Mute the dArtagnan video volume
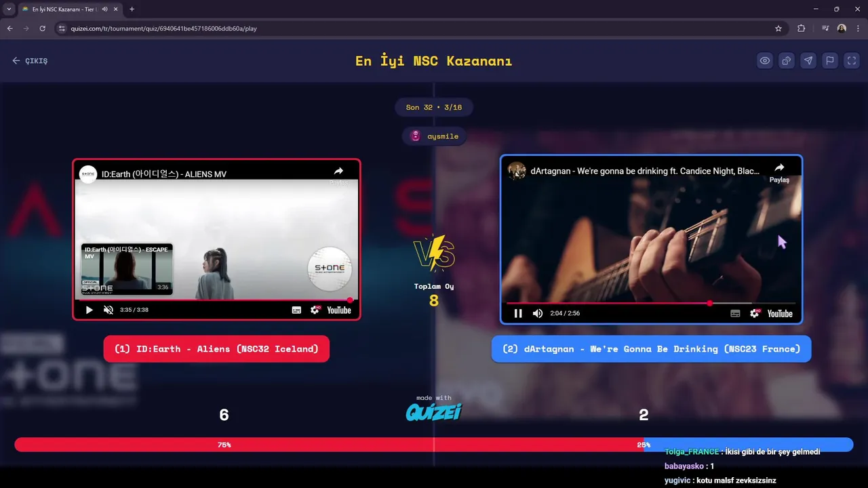This screenshot has height=488, width=868. coord(538,313)
